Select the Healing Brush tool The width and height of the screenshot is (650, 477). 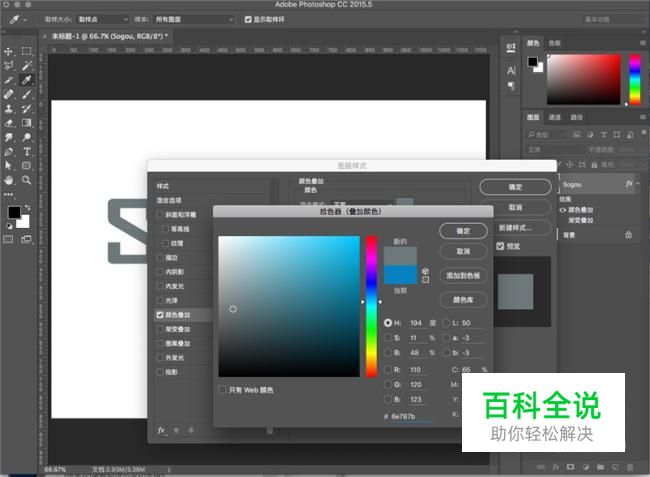(x=8, y=94)
